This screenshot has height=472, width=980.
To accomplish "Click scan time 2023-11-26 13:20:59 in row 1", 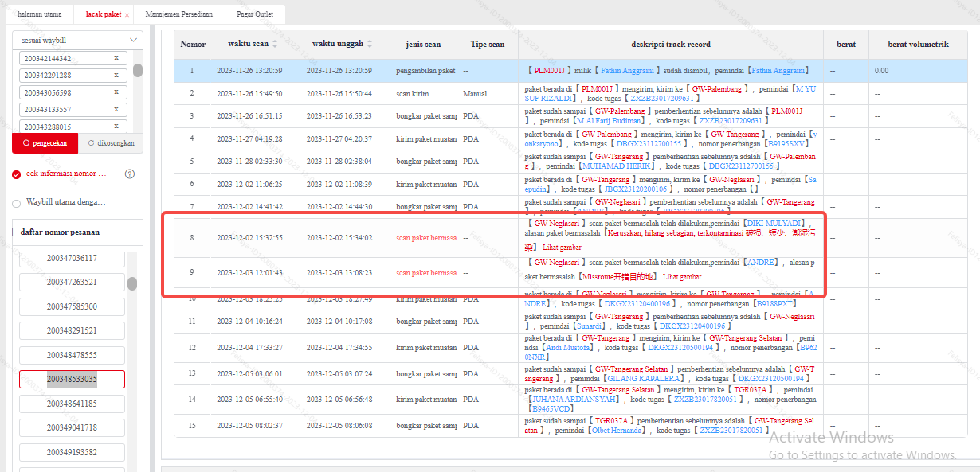I will [x=249, y=71].
